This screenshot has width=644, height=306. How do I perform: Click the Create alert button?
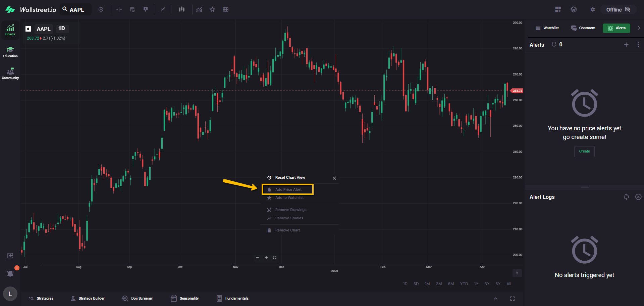584,151
